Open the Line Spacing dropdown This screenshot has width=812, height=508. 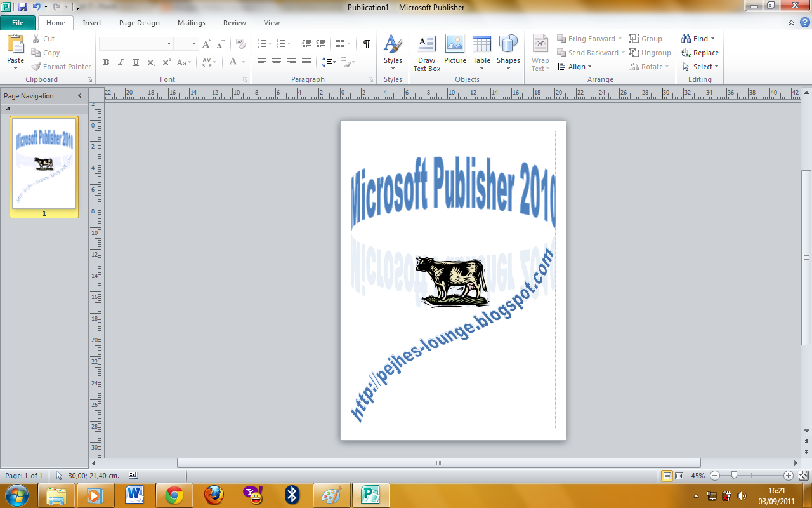coord(328,62)
